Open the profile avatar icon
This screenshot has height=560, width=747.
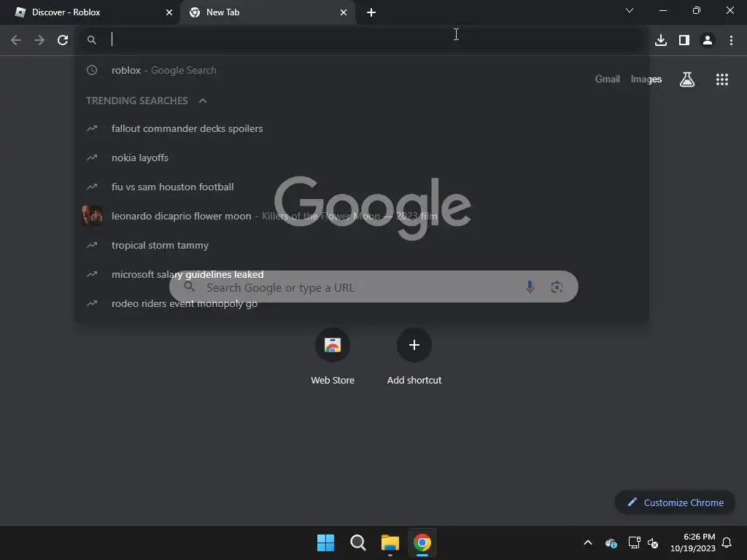tap(708, 40)
